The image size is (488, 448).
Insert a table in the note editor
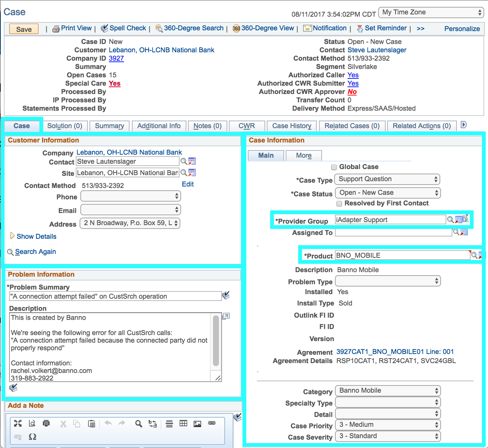183,423
